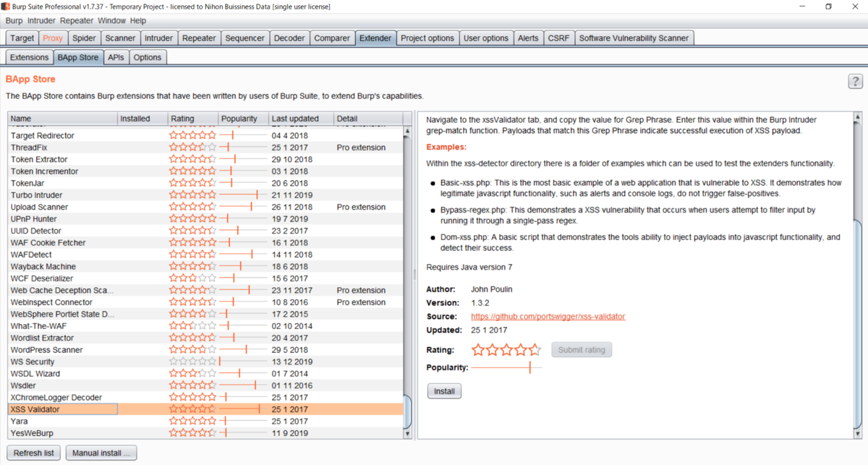This screenshot has width=868, height=465.
Task: Sort list by Last updated column header
Action: tap(302, 119)
